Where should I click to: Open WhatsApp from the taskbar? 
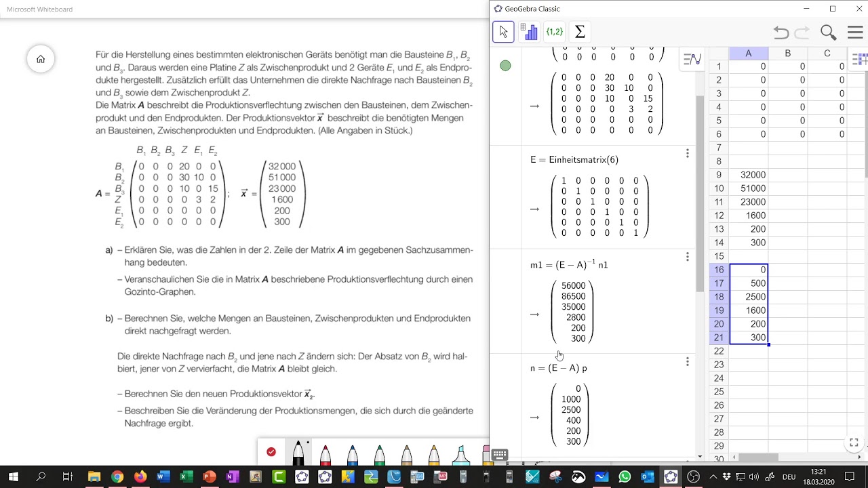(x=625, y=477)
